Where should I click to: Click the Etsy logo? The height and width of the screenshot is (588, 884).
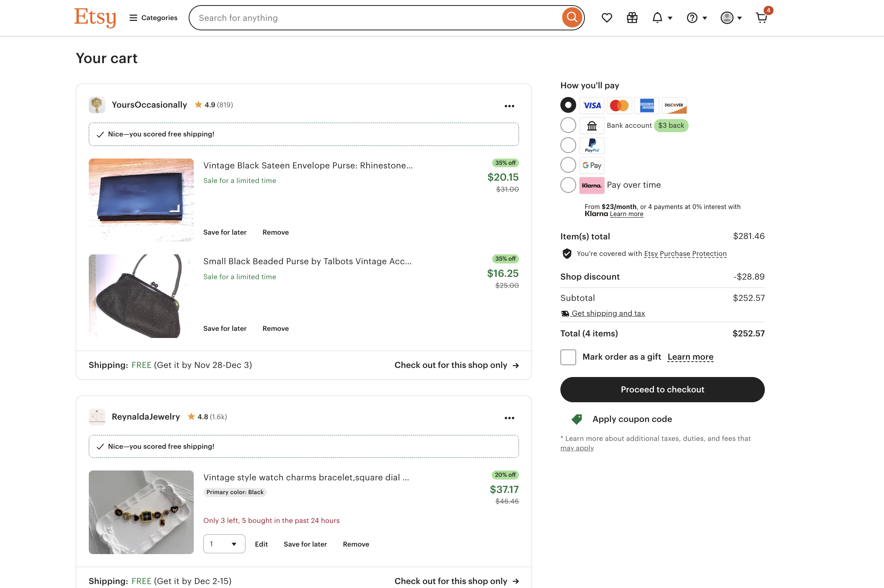tap(95, 18)
